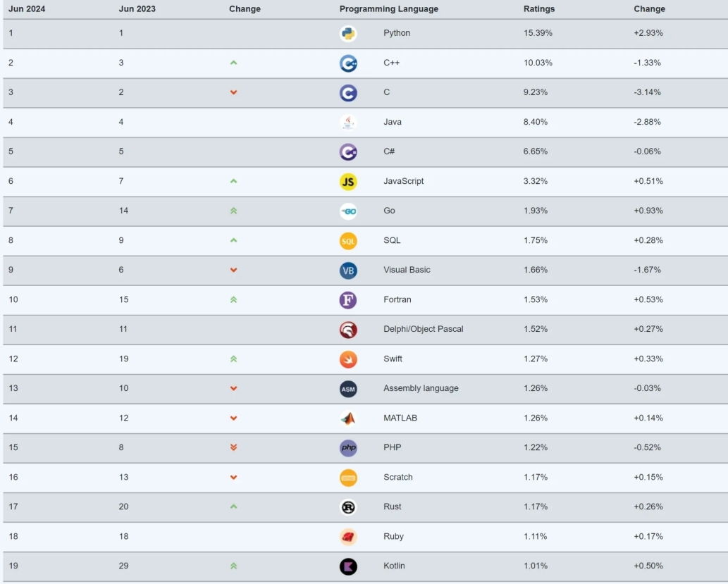
Task: Click the Rust gear logo icon
Action: point(347,507)
